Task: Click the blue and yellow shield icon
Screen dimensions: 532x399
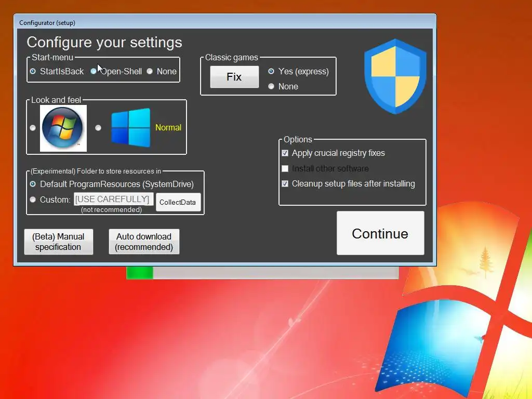Action: 395,76
